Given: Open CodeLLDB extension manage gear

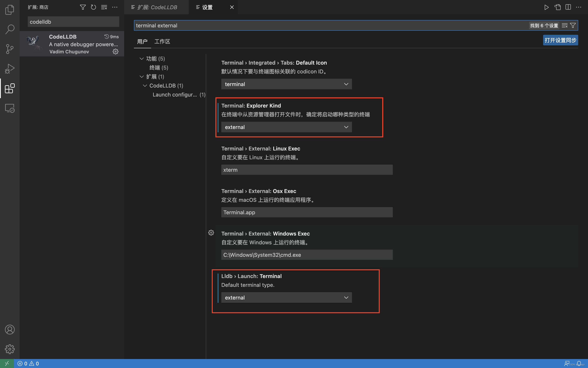Looking at the screenshot, I should [x=115, y=52].
